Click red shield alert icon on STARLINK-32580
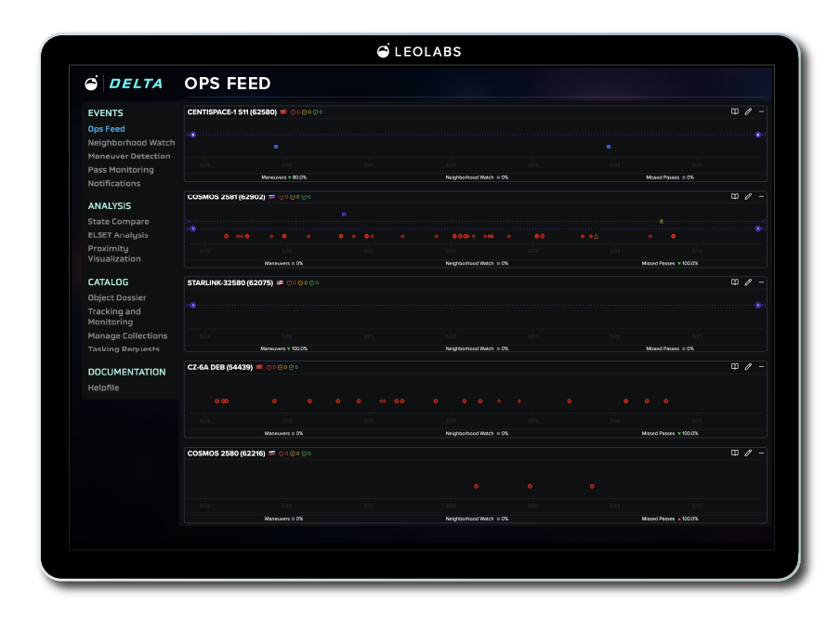 289,282
